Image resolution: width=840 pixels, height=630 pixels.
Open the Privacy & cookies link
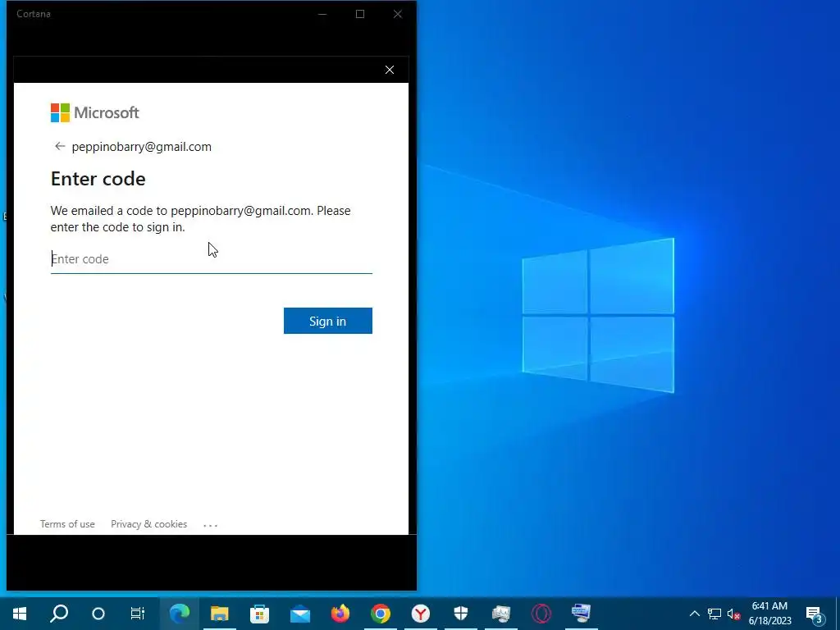point(149,524)
